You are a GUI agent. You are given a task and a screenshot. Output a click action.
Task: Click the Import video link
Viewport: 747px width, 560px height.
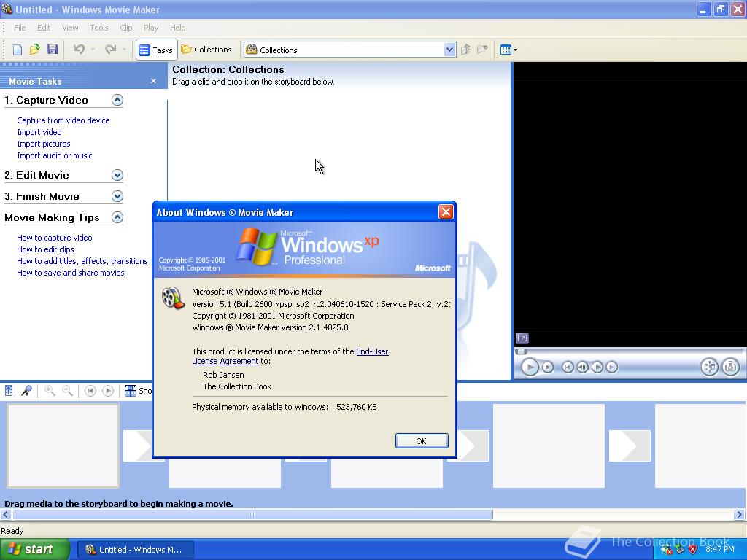click(39, 132)
